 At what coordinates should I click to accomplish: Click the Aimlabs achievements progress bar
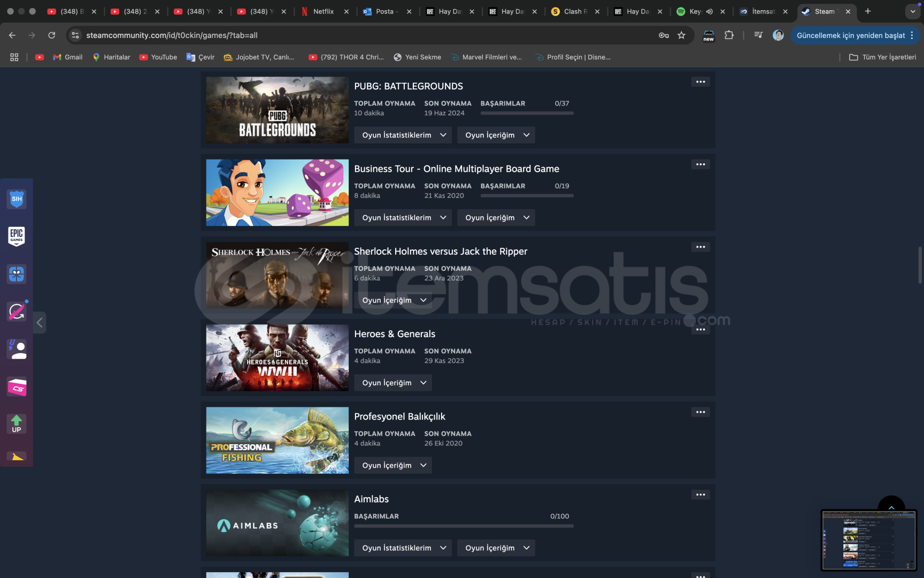(x=464, y=526)
